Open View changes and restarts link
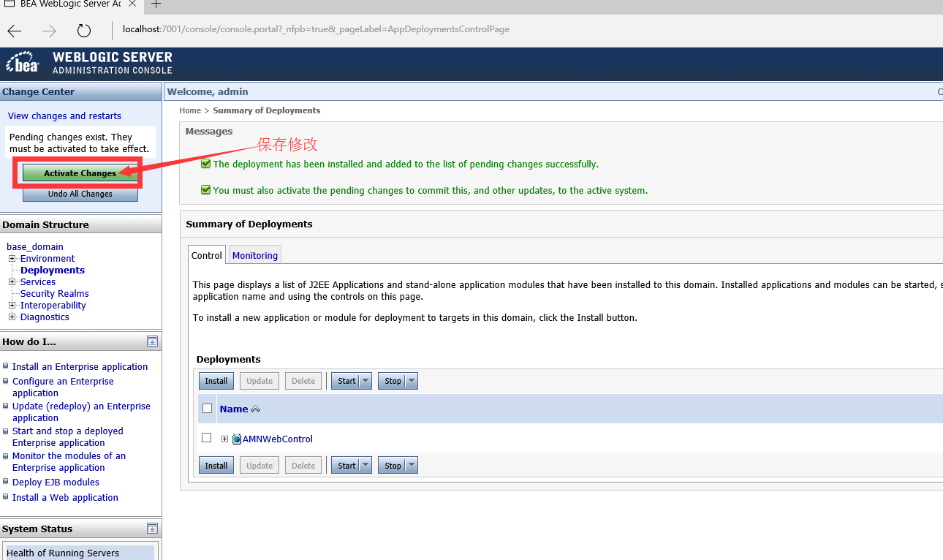 [x=64, y=116]
